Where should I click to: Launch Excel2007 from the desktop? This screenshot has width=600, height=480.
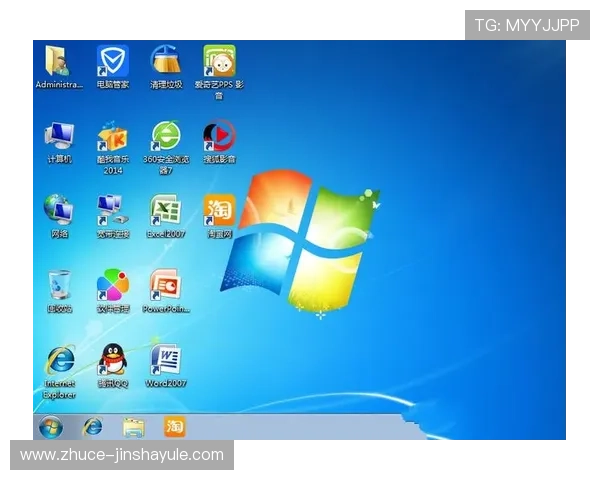click(x=166, y=210)
